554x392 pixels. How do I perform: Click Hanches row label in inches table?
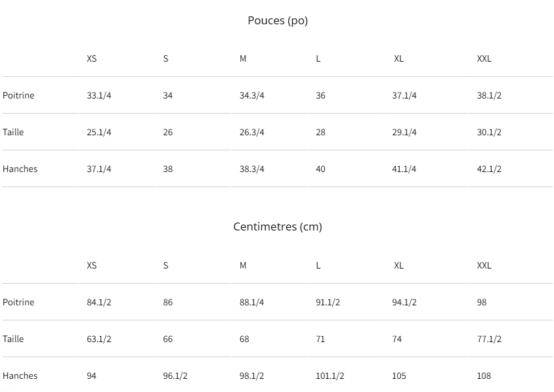point(20,169)
